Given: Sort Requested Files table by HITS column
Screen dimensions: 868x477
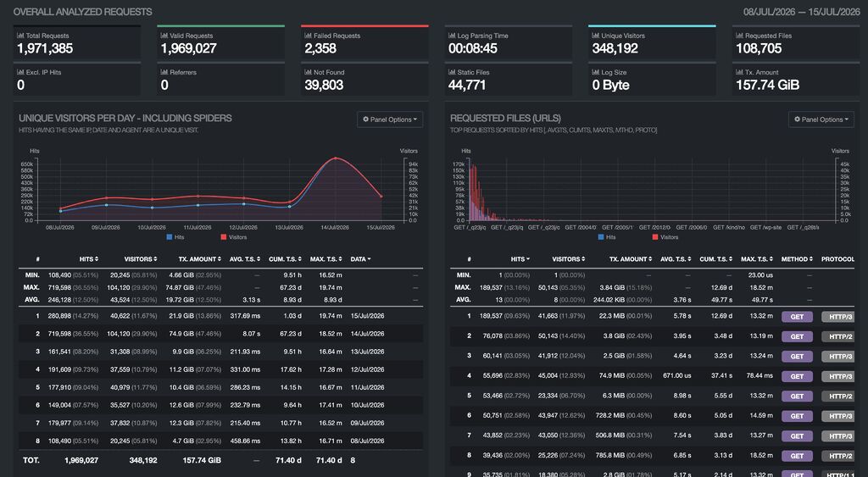Looking at the screenshot, I should tap(520, 259).
